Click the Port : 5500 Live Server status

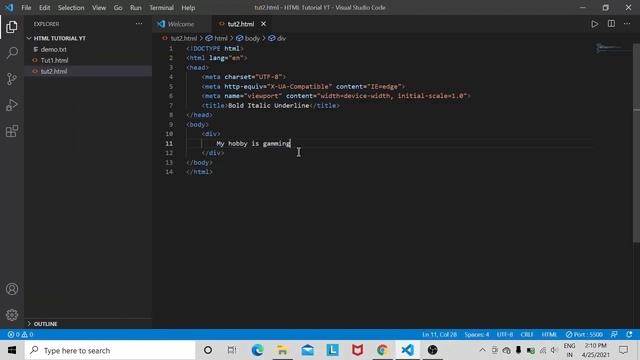584,334
